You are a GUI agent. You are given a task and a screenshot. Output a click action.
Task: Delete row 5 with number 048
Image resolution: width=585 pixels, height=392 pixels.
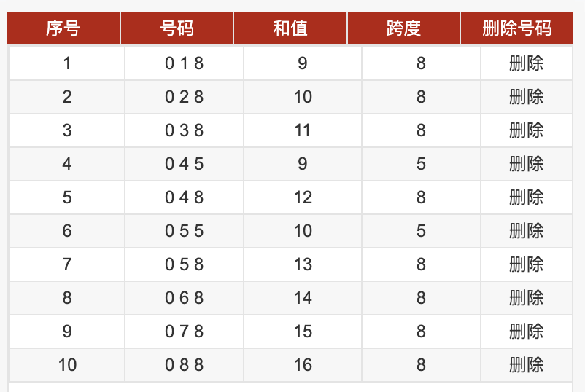coord(526,197)
